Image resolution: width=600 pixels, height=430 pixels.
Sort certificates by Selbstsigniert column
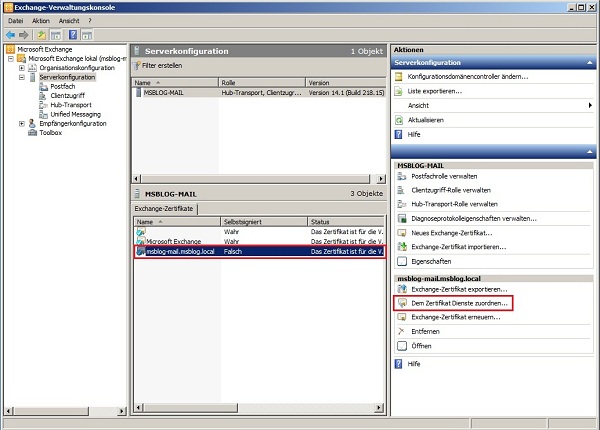pyautogui.click(x=264, y=222)
